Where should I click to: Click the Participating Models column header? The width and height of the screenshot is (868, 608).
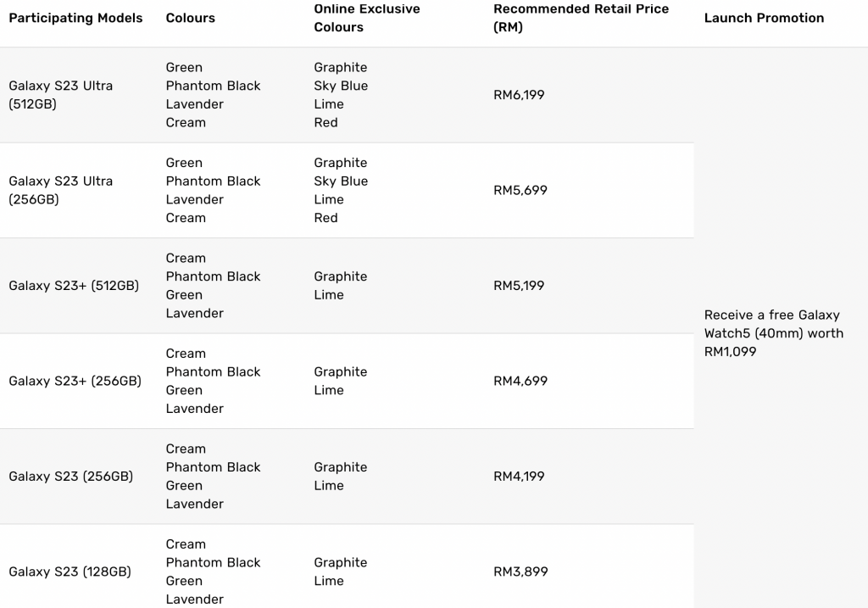pos(75,19)
